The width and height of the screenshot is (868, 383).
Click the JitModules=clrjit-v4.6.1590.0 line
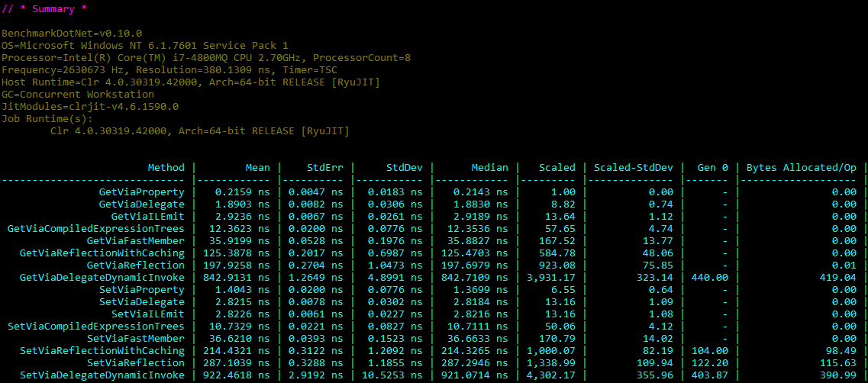tap(90, 106)
